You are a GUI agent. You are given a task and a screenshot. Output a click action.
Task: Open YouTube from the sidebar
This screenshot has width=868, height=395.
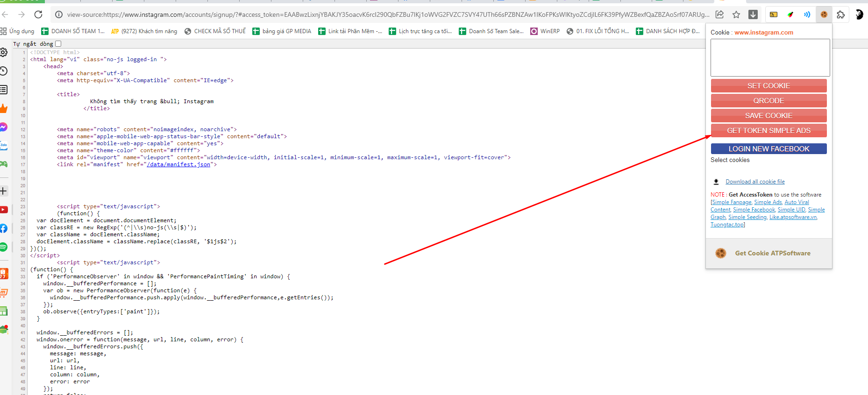(3, 210)
